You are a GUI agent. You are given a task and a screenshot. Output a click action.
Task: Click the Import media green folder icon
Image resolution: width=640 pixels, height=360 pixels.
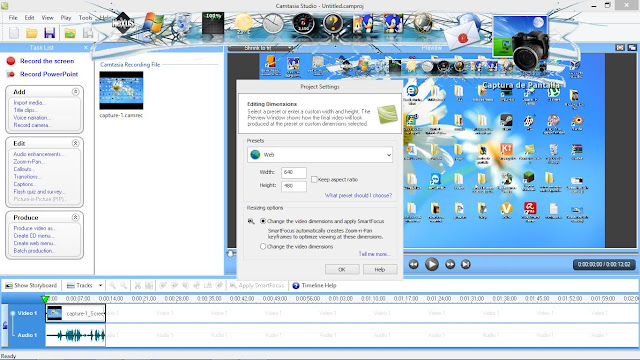coord(70,33)
